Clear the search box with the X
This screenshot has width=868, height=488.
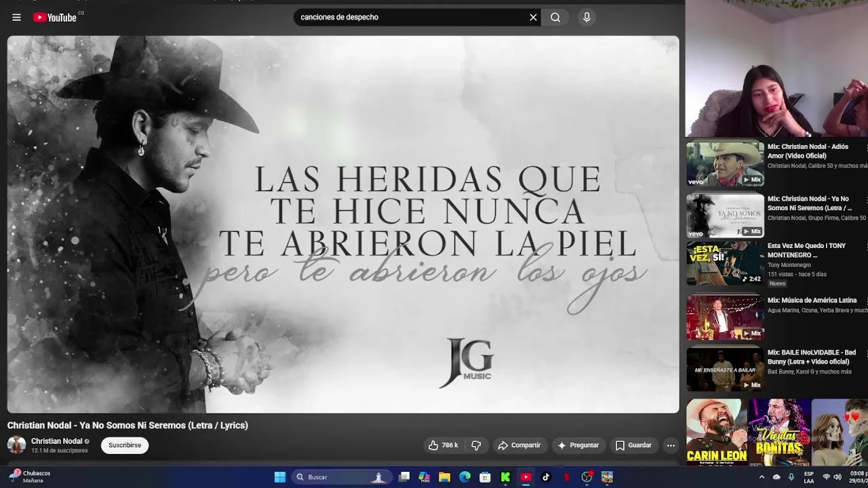(533, 18)
